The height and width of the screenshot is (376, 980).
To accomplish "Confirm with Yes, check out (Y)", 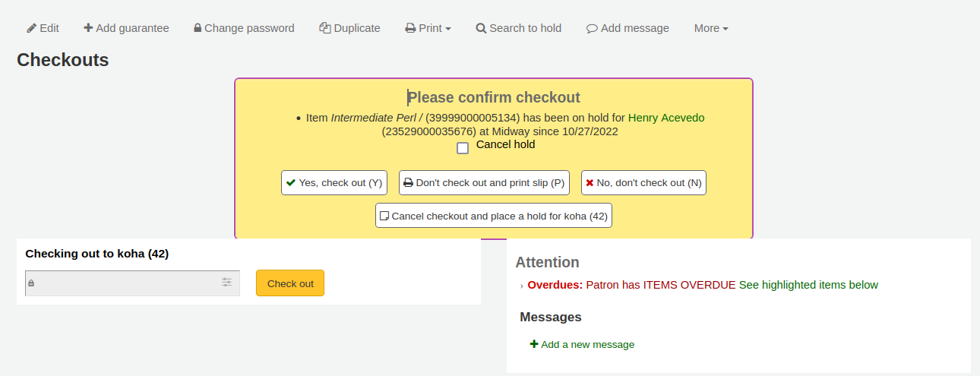I will click(x=334, y=183).
